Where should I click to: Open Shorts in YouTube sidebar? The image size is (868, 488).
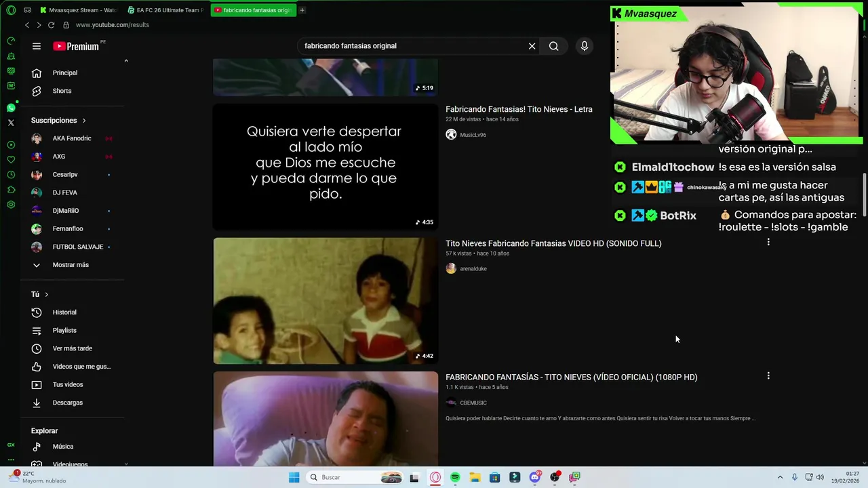tap(62, 91)
